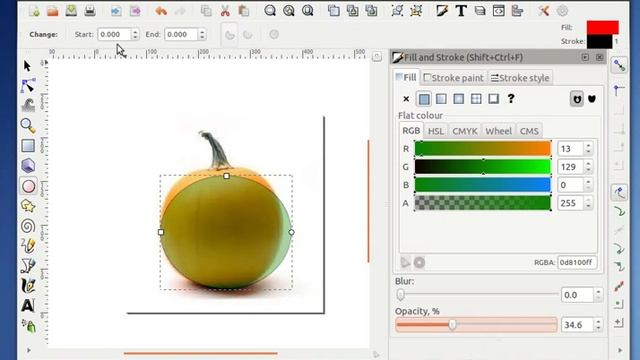Choose Radial gradient paint type button
Viewport: 640px width, 360px height.
[x=459, y=99]
